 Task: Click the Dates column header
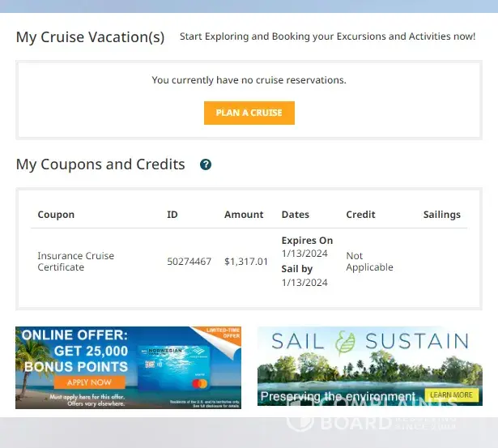296,215
